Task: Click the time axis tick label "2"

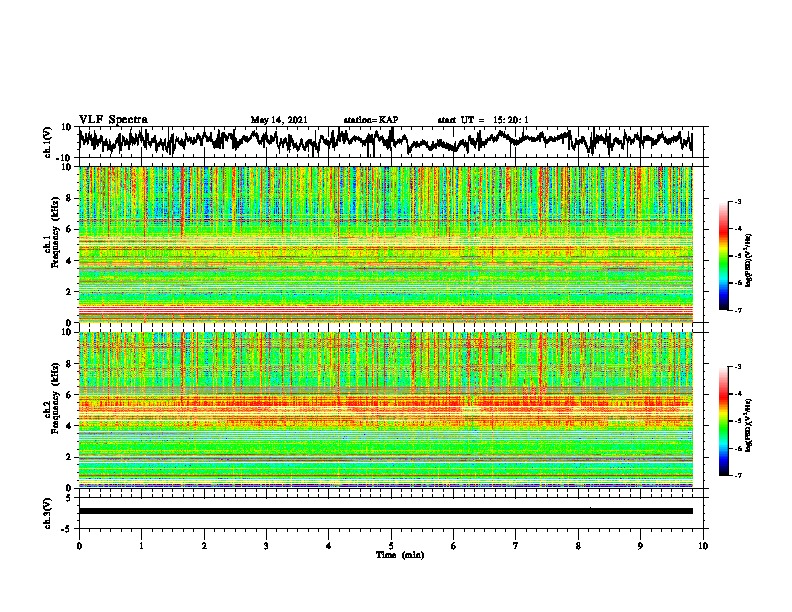Action: click(204, 546)
